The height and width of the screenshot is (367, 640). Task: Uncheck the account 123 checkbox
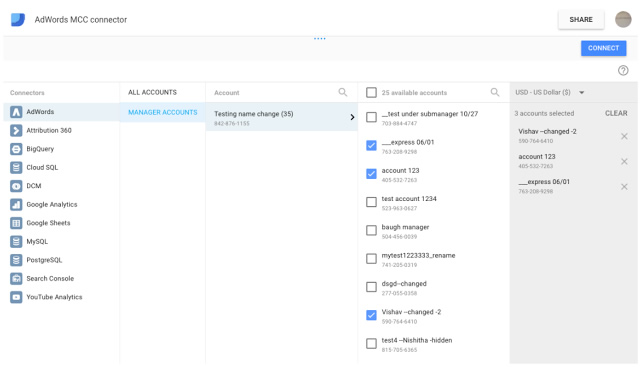371,174
